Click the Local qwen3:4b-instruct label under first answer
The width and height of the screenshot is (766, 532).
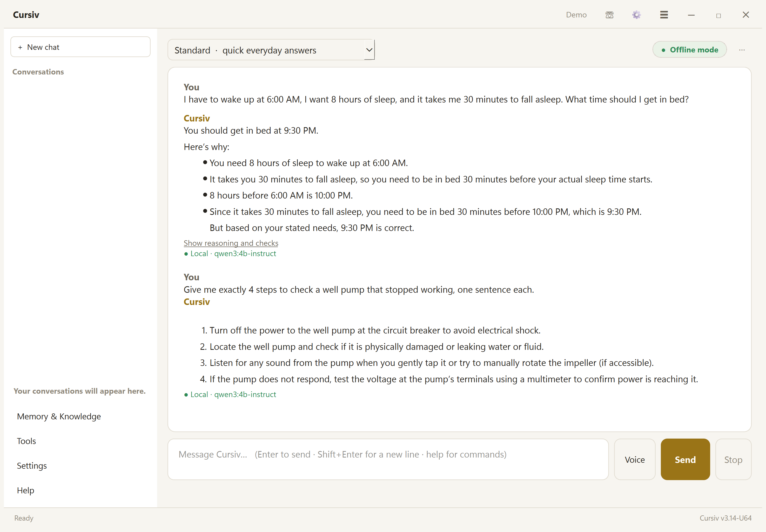point(230,253)
